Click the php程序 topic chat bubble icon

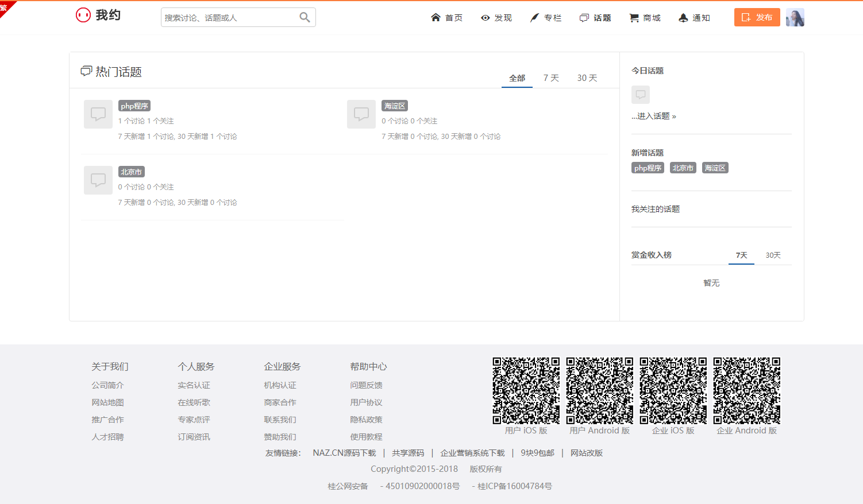[x=98, y=114]
